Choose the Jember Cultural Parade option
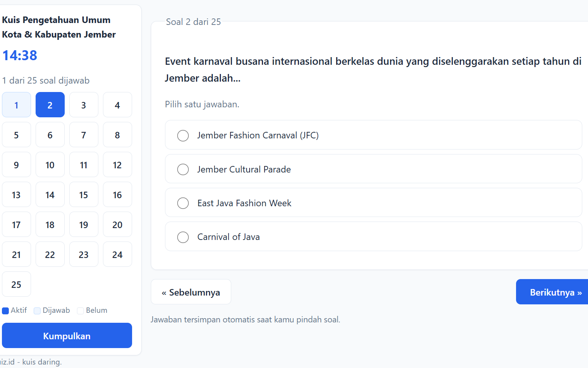Viewport: 588px width, 368px height. pyautogui.click(x=373, y=169)
